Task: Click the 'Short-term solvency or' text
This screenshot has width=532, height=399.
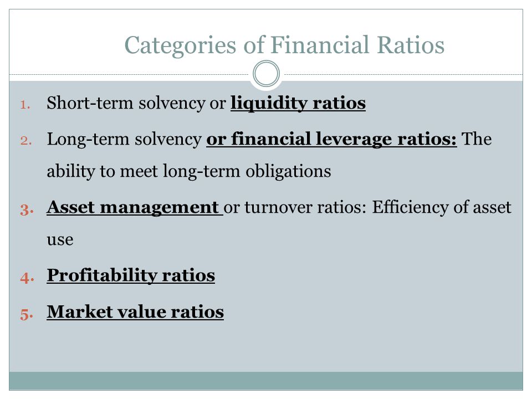Action: pos(136,103)
